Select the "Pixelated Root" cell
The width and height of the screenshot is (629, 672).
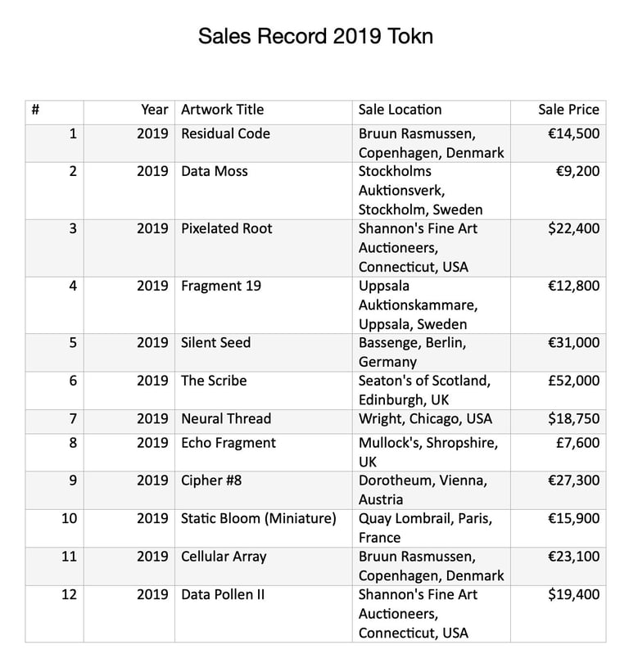(227, 228)
